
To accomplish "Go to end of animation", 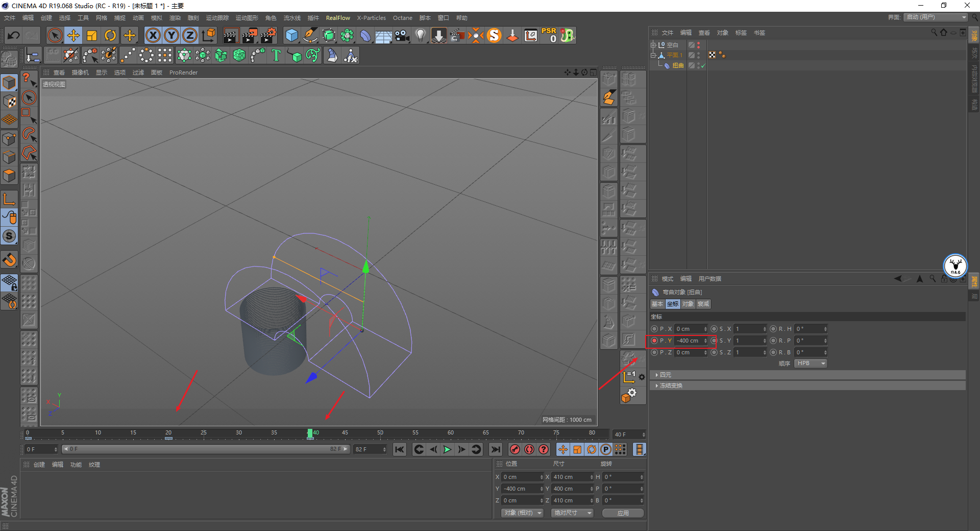I will [x=495, y=449].
